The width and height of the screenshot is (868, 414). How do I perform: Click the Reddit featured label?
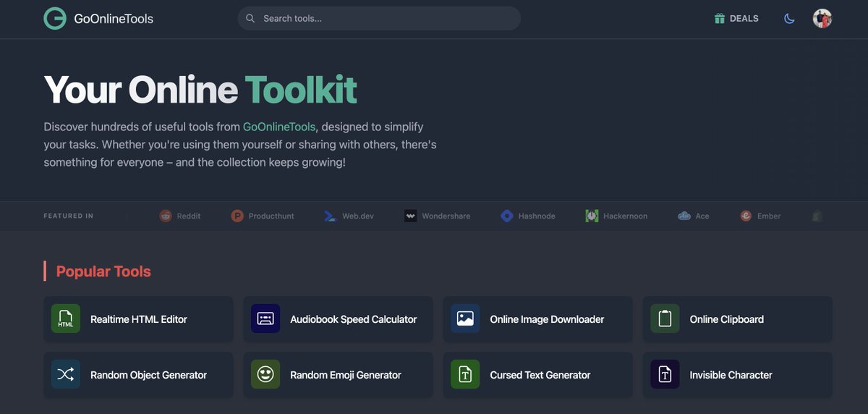pos(189,216)
